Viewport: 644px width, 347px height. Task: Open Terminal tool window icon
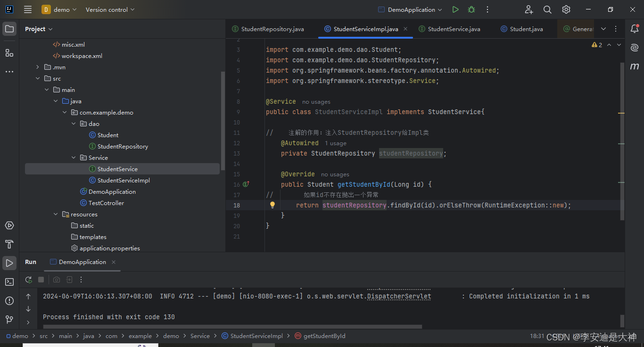coord(9,282)
